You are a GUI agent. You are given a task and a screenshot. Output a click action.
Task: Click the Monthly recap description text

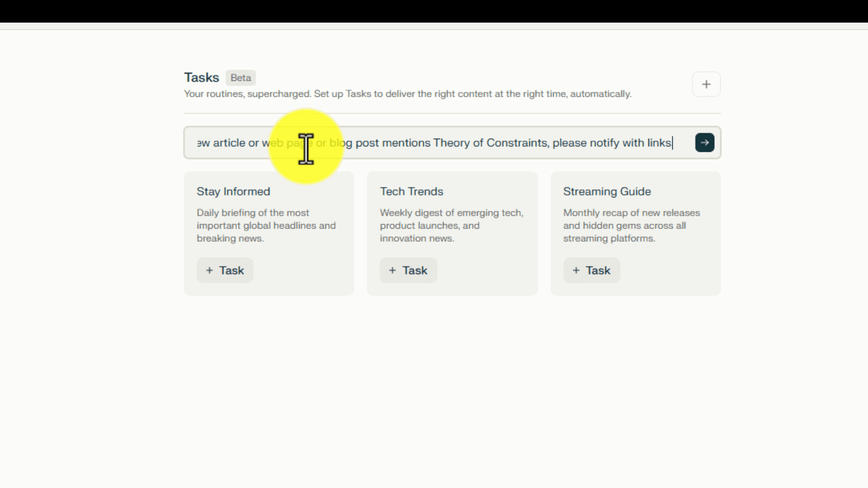point(631,225)
